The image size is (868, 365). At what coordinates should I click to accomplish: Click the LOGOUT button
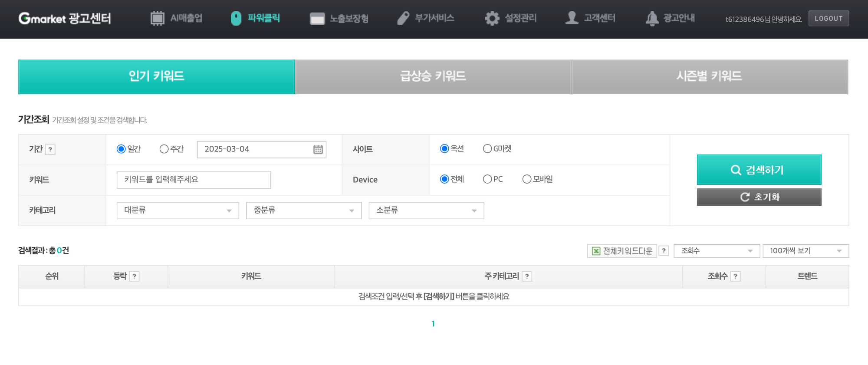(x=829, y=19)
